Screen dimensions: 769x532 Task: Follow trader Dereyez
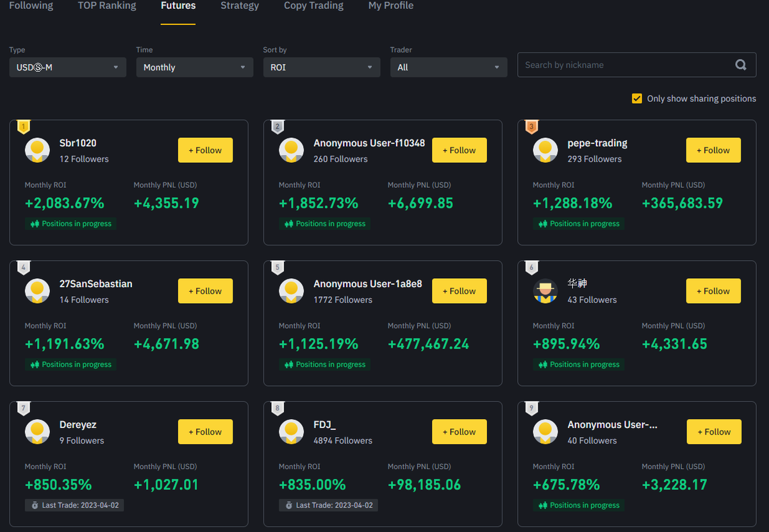coord(205,432)
